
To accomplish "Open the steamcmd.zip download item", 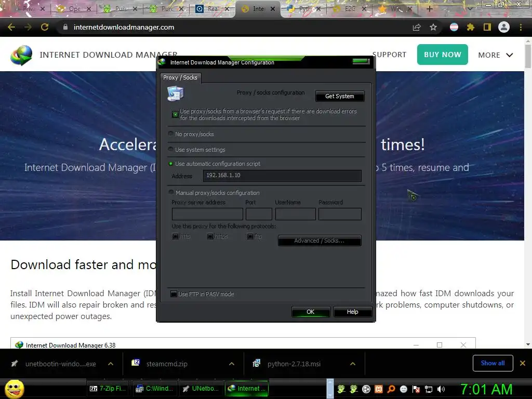I will click(167, 364).
